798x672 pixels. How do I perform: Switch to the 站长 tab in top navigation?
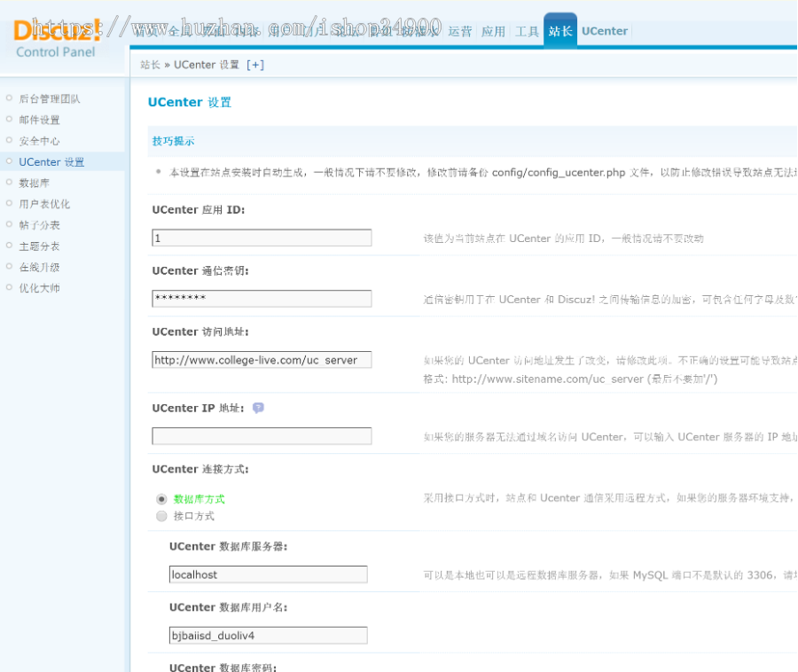point(559,29)
